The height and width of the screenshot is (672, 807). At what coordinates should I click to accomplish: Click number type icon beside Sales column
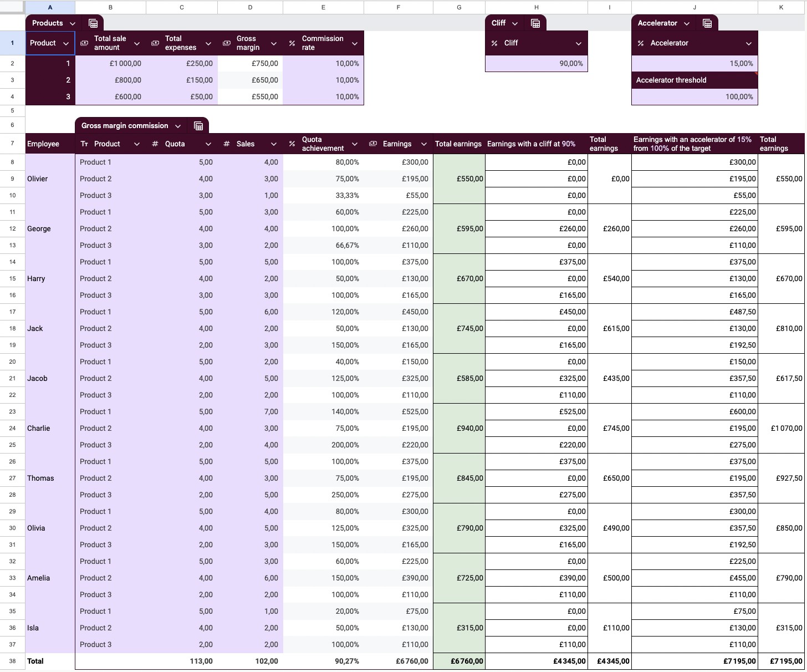tap(227, 144)
